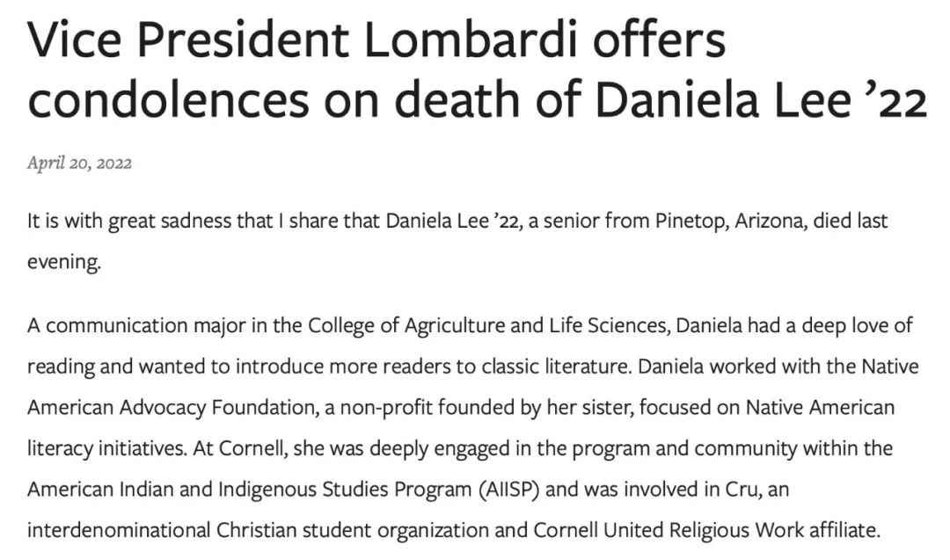Click the word 'evening.' ending the first paragraph
The image size is (950, 560).
(63, 263)
